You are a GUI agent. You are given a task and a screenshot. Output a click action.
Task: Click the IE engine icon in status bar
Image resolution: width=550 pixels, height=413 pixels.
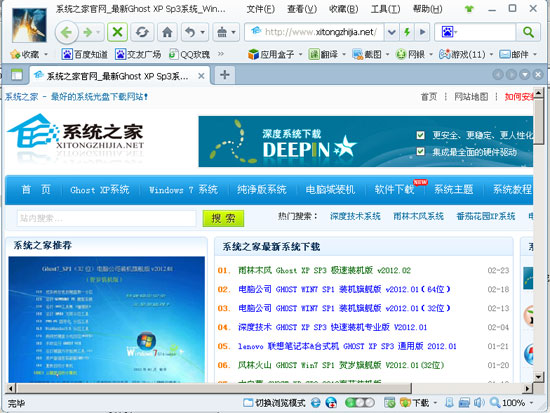pyautogui.click(x=315, y=403)
